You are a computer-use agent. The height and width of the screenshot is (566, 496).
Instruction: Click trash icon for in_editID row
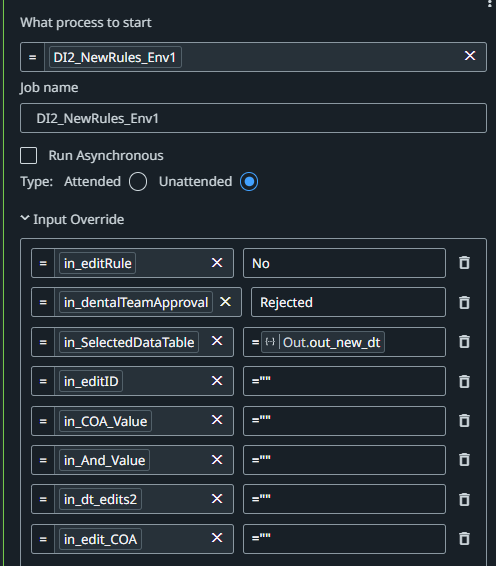pos(464,381)
